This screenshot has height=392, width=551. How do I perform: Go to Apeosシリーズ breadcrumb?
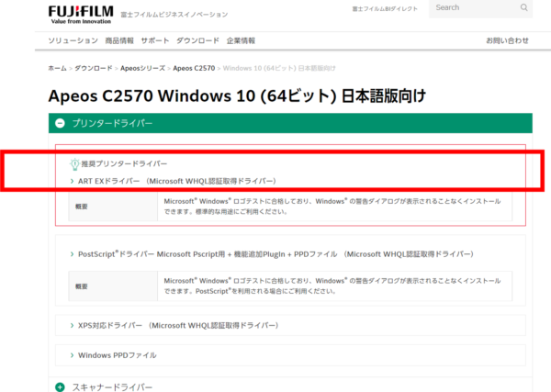[140, 69]
